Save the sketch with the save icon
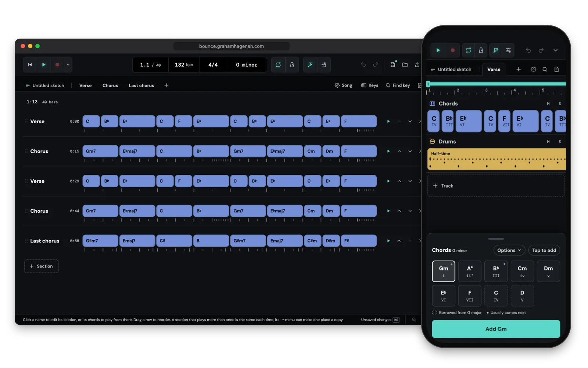Image resolution: width=588 pixels, height=368 pixels. point(392,65)
